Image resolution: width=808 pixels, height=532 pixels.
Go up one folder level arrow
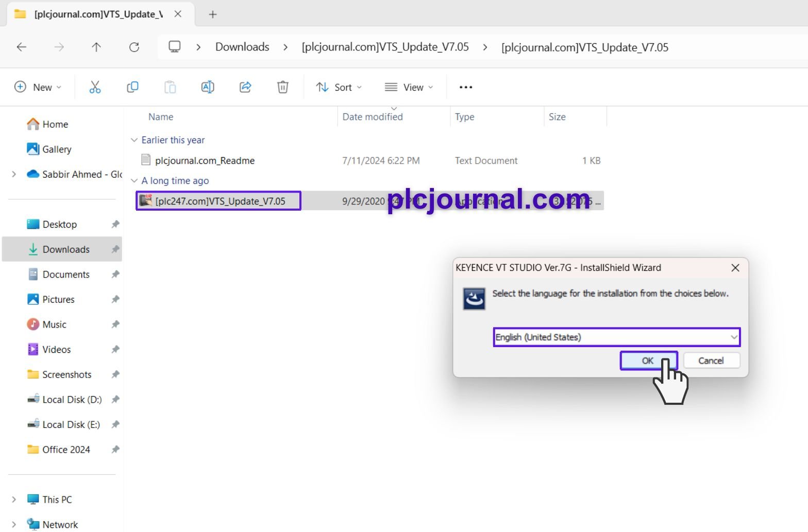pos(96,47)
